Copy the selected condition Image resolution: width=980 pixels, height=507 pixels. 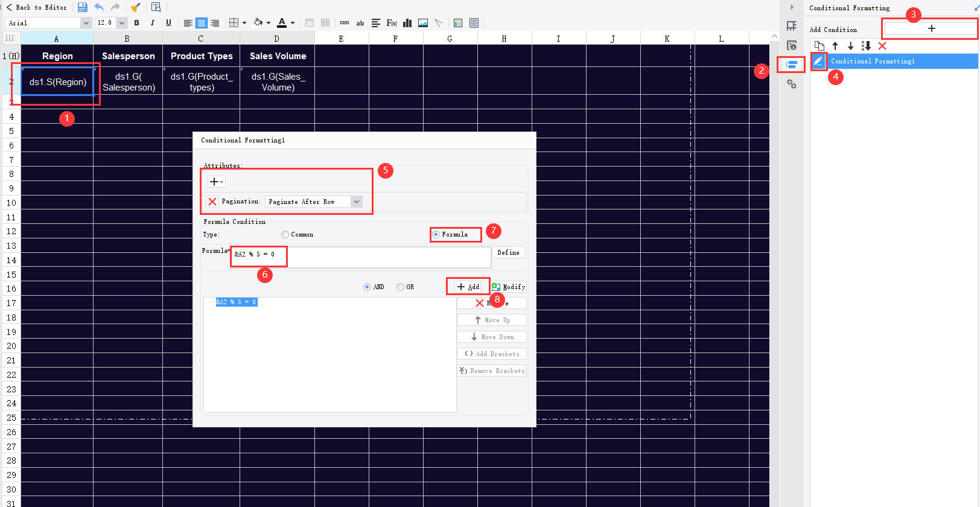(x=819, y=46)
